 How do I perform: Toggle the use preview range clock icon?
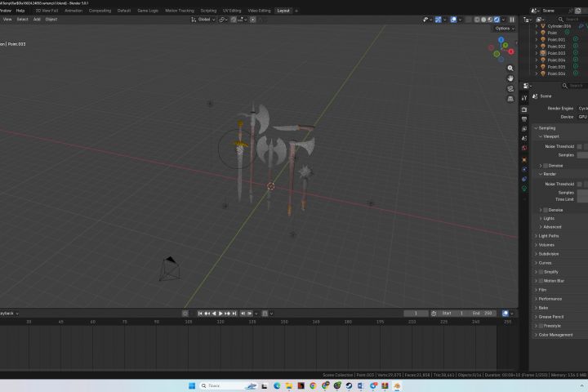[434, 314]
